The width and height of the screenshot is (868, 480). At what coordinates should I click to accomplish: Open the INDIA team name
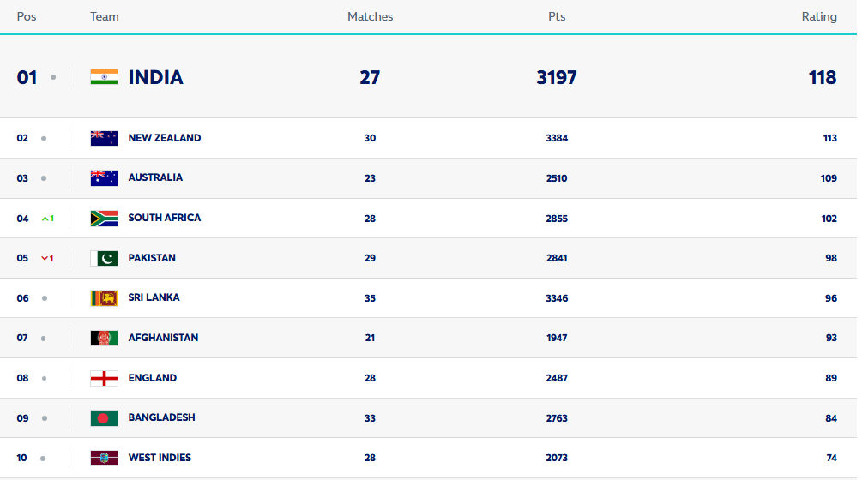coord(155,77)
